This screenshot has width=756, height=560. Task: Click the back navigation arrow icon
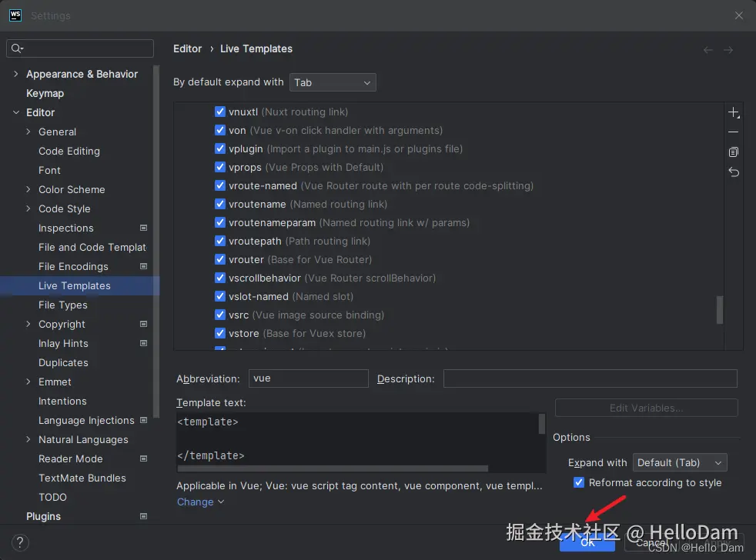707,50
